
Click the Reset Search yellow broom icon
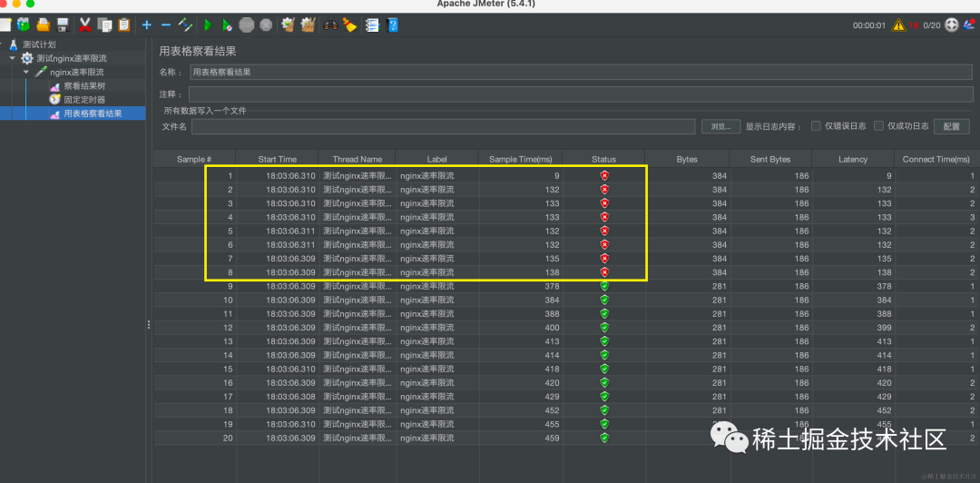(349, 25)
